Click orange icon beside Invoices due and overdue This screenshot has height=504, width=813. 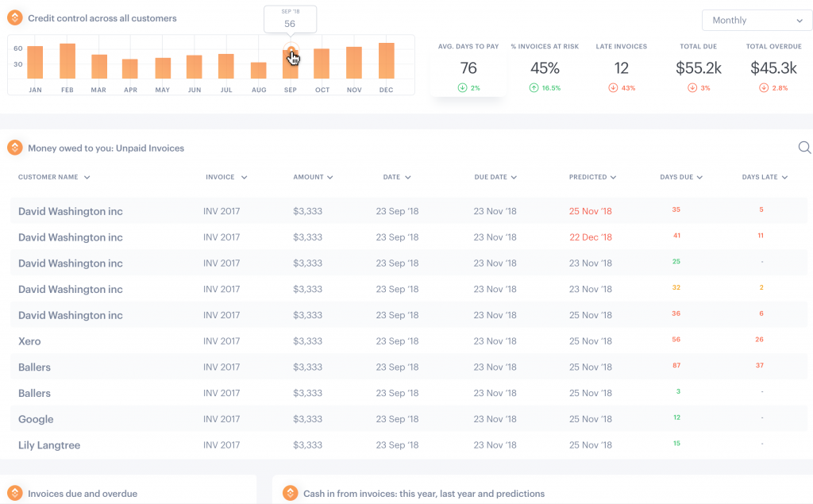coord(15,493)
